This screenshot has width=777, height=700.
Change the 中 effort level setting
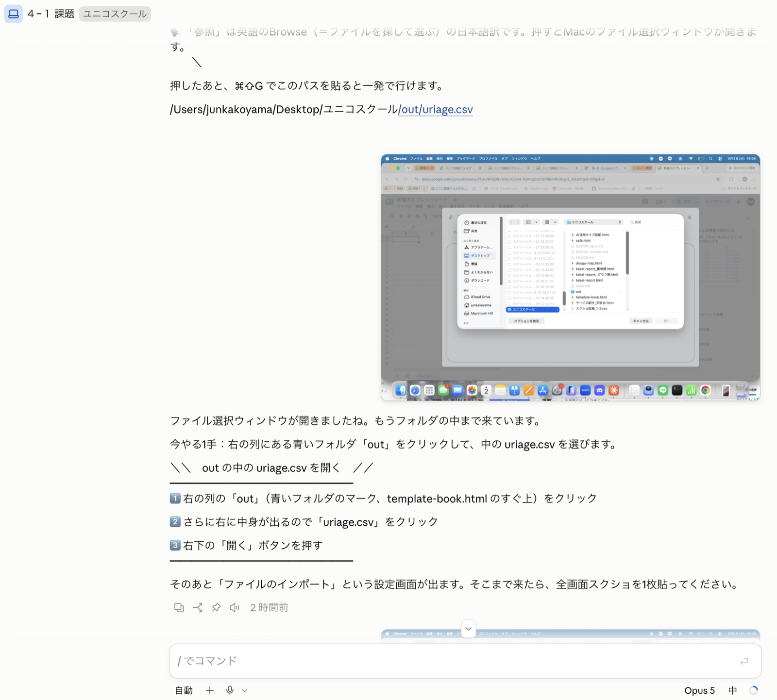pos(733,690)
